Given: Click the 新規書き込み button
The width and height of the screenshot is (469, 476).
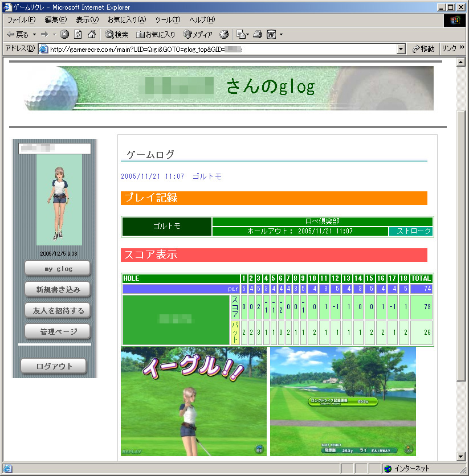Looking at the screenshot, I should (58, 289).
